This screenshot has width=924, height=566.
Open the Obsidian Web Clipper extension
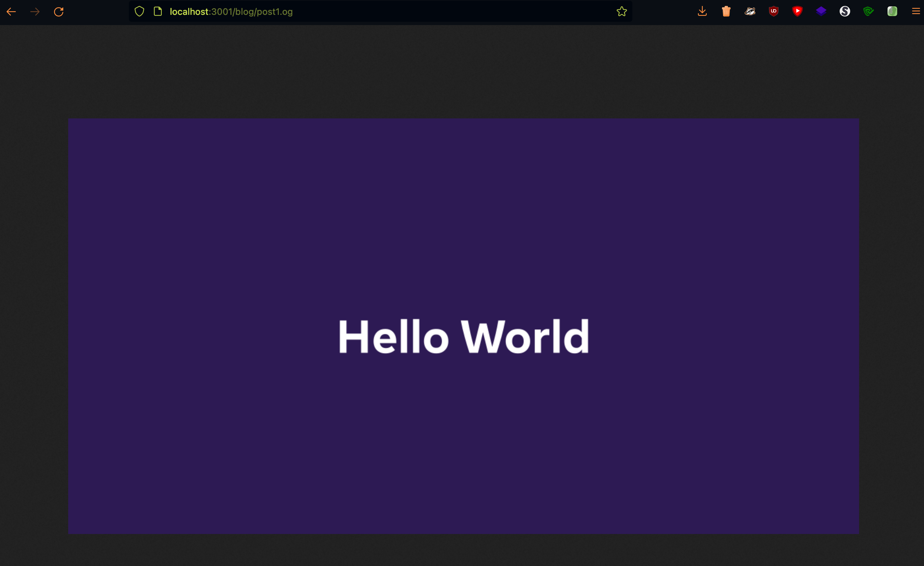(x=821, y=11)
